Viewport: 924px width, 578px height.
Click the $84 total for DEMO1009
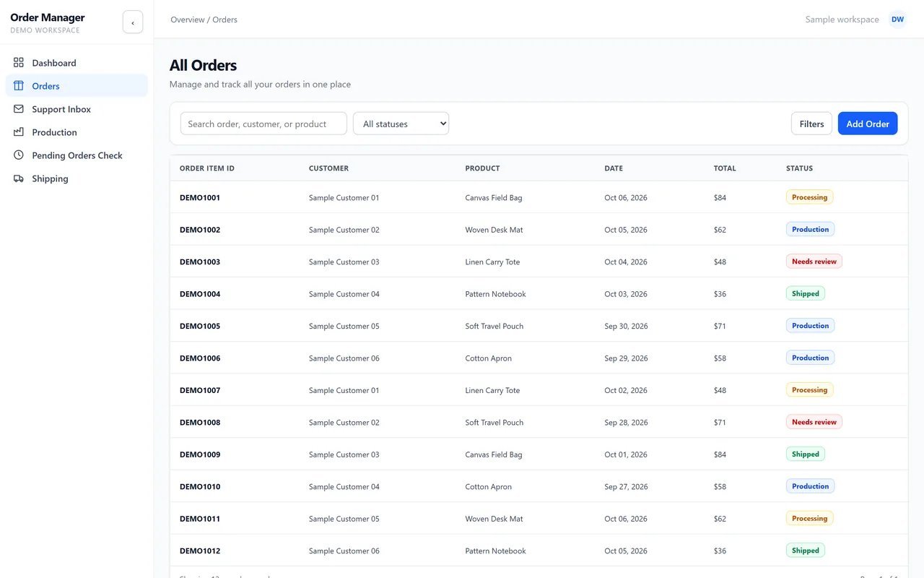(x=720, y=454)
